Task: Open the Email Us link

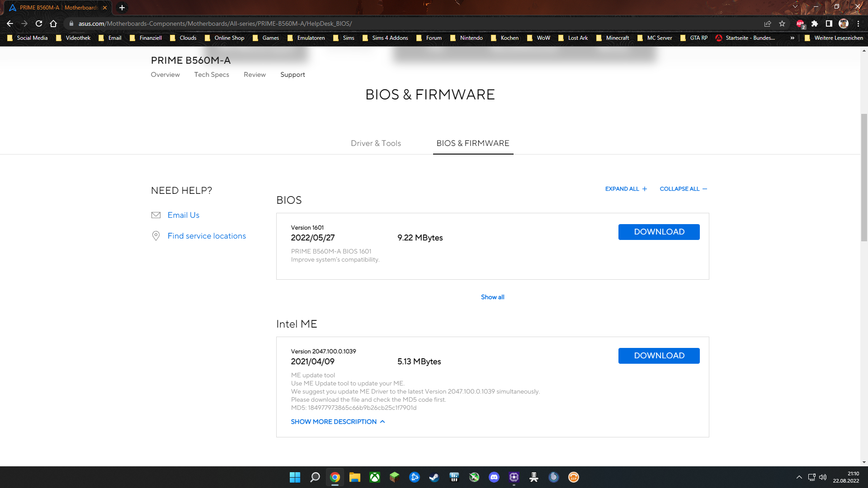Action: pyautogui.click(x=183, y=215)
